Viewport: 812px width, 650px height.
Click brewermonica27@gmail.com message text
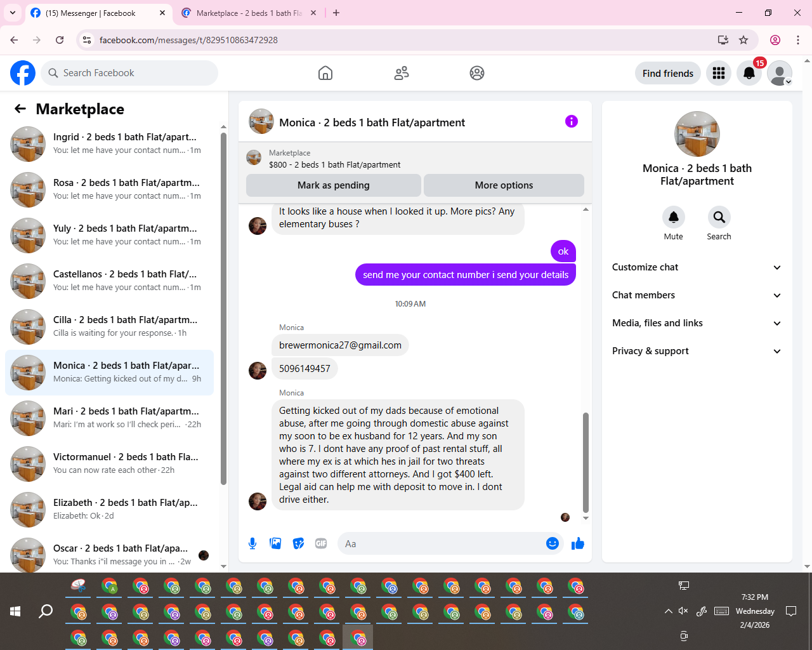point(340,345)
